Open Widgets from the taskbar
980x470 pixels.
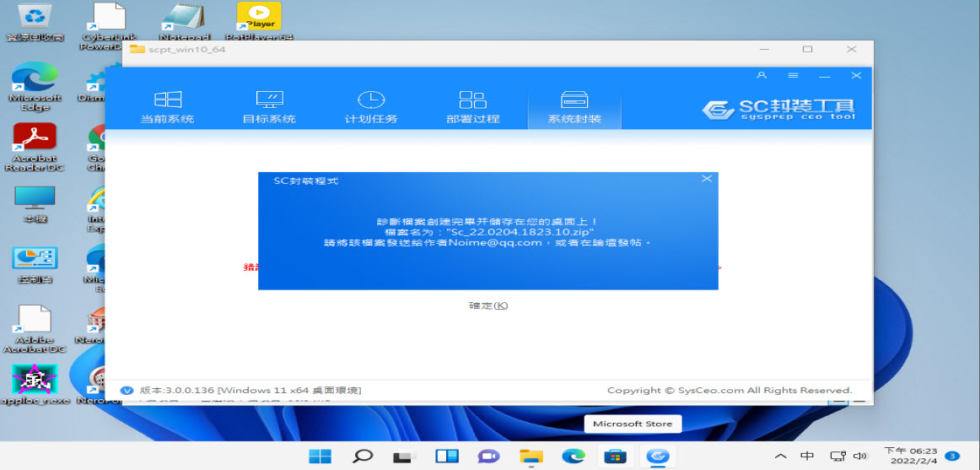(447, 456)
